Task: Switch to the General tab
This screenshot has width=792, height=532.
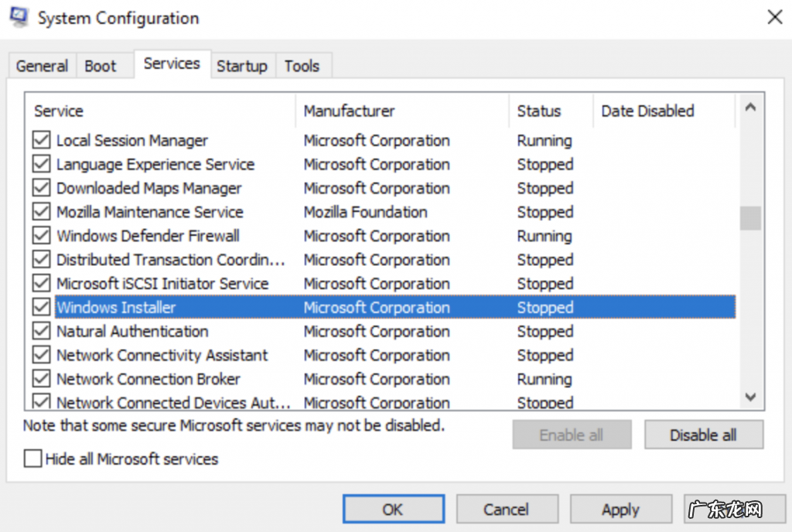Action: (41, 66)
